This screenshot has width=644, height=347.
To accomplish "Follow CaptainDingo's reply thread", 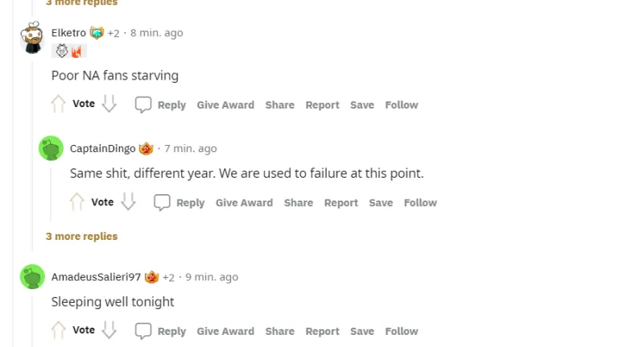I will coord(420,203).
